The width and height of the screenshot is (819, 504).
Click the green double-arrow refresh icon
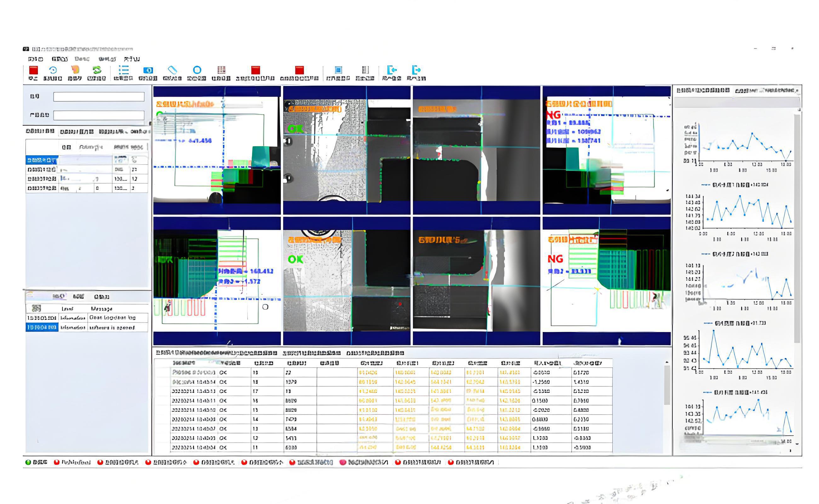pyautogui.click(x=97, y=70)
